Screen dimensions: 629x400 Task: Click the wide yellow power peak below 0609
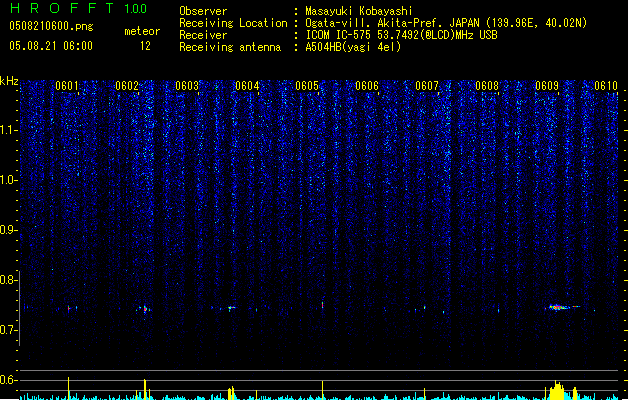pos(557,390)
